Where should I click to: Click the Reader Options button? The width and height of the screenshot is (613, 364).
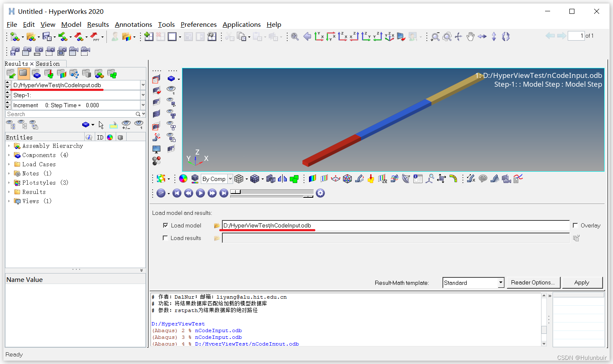[x=532, y=283]
